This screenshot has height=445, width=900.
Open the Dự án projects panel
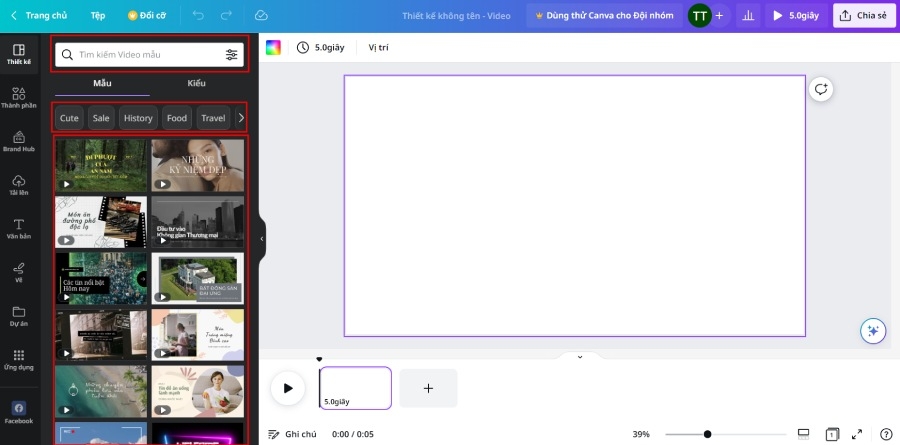point(19,316)
